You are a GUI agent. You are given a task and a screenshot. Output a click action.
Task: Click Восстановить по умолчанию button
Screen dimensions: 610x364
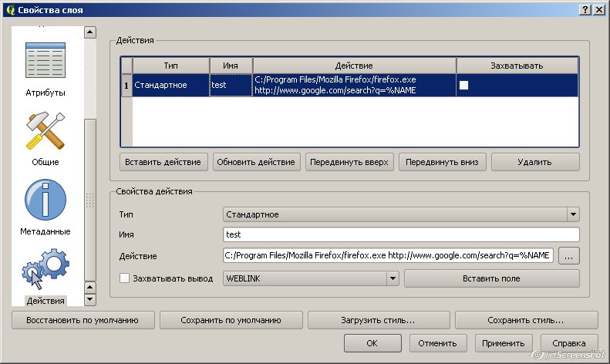pos(83,320)
